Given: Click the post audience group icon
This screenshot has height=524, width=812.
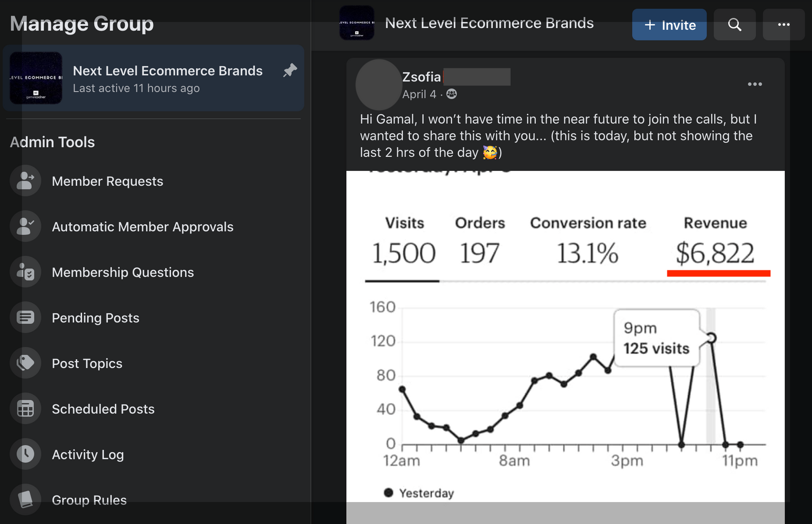Looking at the screenshot, I should (451, 94).
